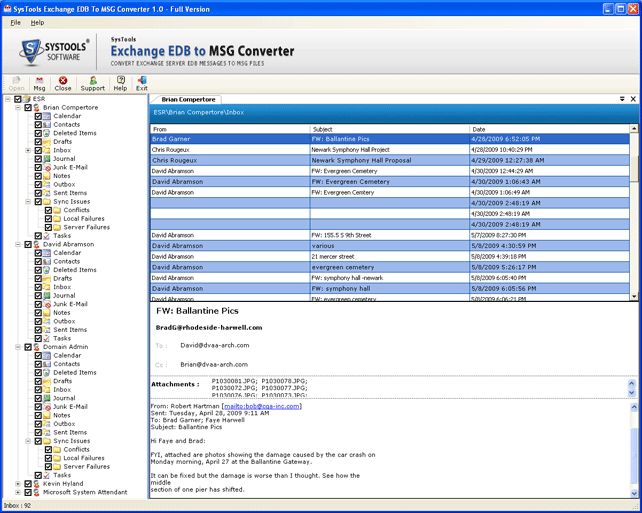Sort messages by the Subject column
Screen dimensions: 642x513
[x=390, y=129]
